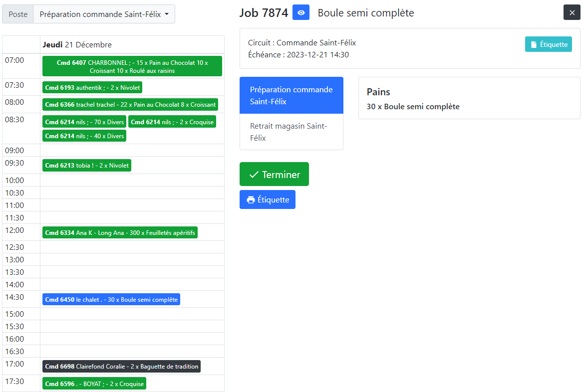Select Préparation commande Saint-Félix tab
This screenshot has width=582, height=392.
[291, 95]
